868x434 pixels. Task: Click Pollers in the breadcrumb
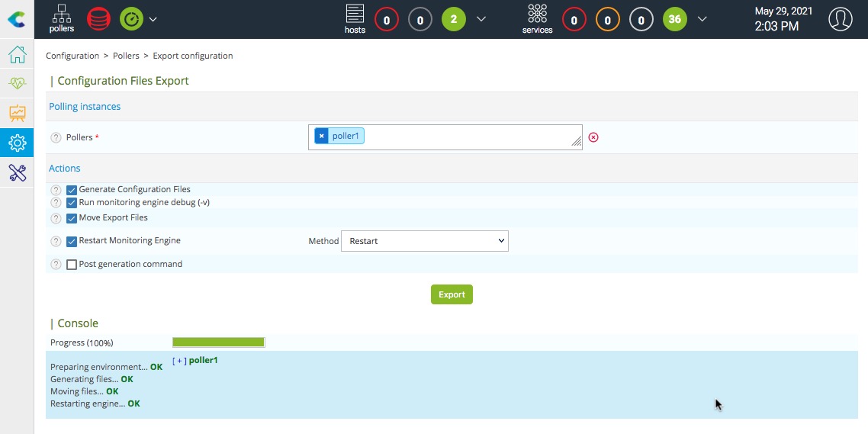click(x=126, y=56)
